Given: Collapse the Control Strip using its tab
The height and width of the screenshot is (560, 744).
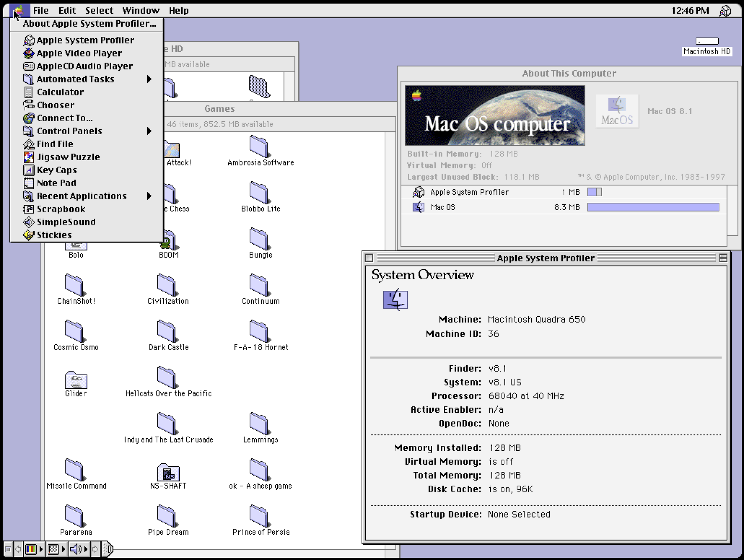Looking at the screenshot, I should 107,549.
